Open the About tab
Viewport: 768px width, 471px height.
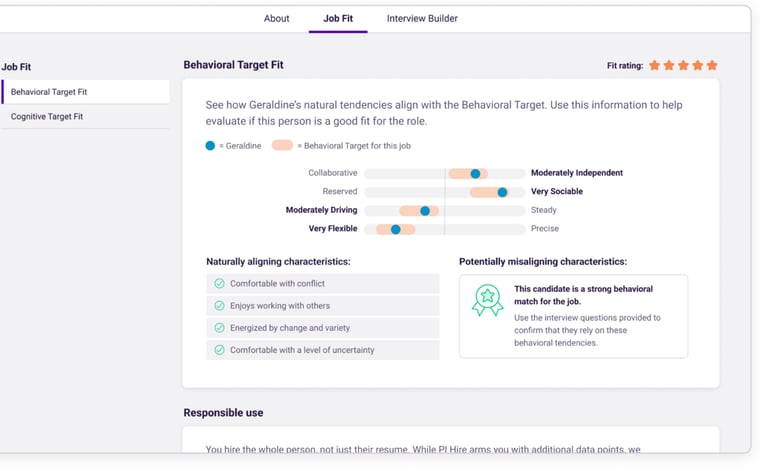276,18
